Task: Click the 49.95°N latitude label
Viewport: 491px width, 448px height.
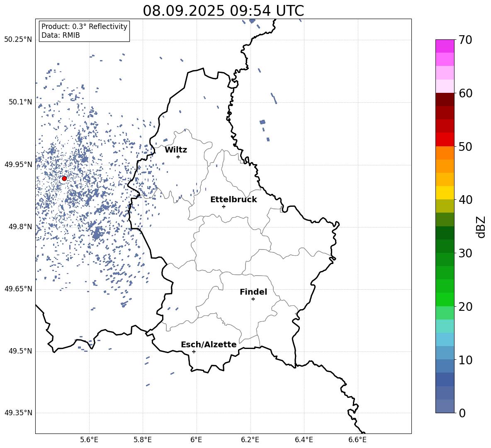Action: 18,165
